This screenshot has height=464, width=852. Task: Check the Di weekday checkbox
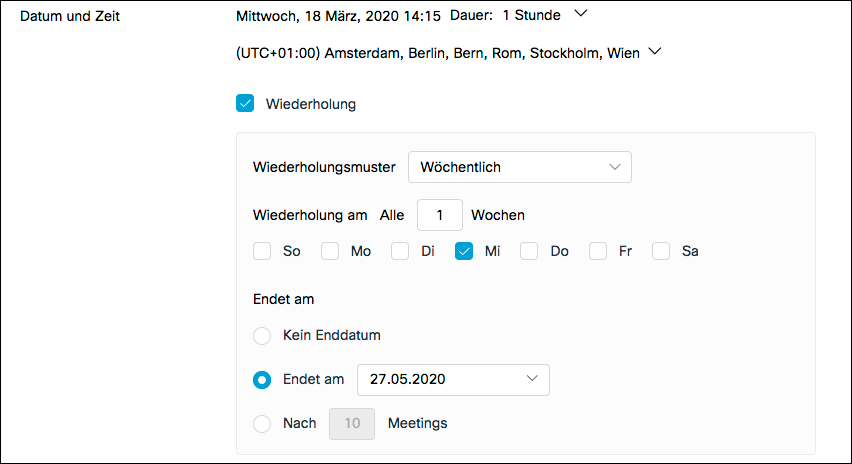[x=400, y=251]
